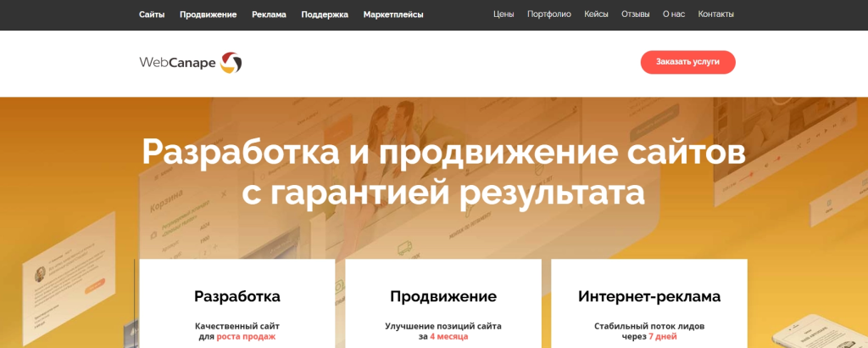Go to the Цены page

[x=504, y=14]
